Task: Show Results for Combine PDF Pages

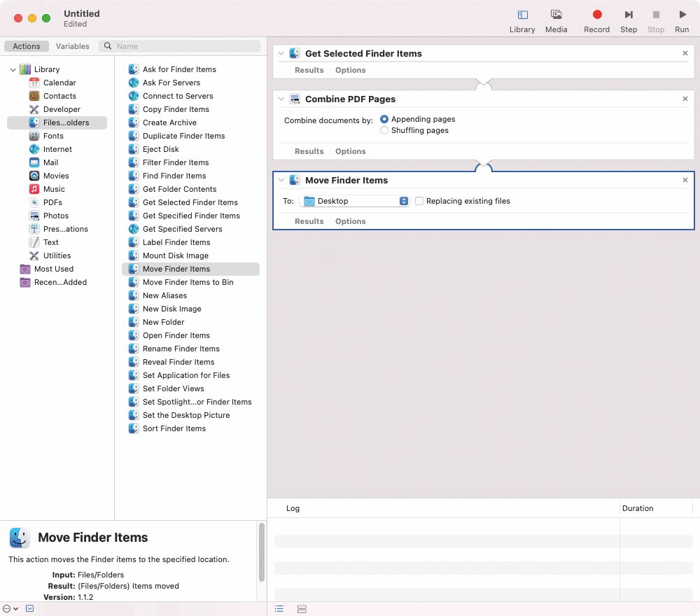Action: (309, 151)
